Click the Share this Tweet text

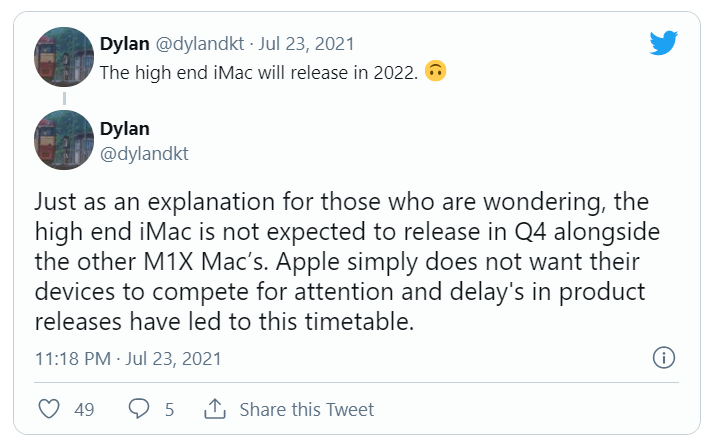306,409
